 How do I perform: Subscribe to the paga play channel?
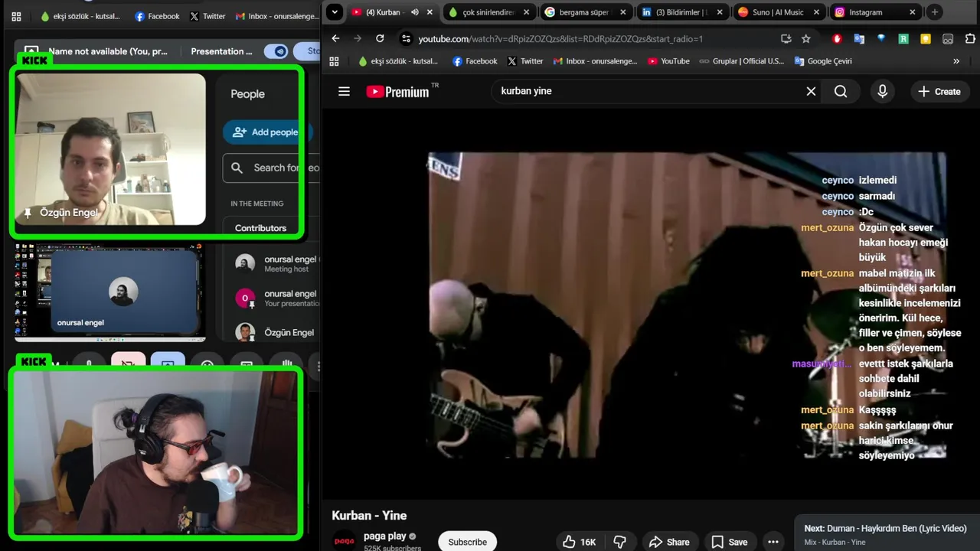pos(467,542)
